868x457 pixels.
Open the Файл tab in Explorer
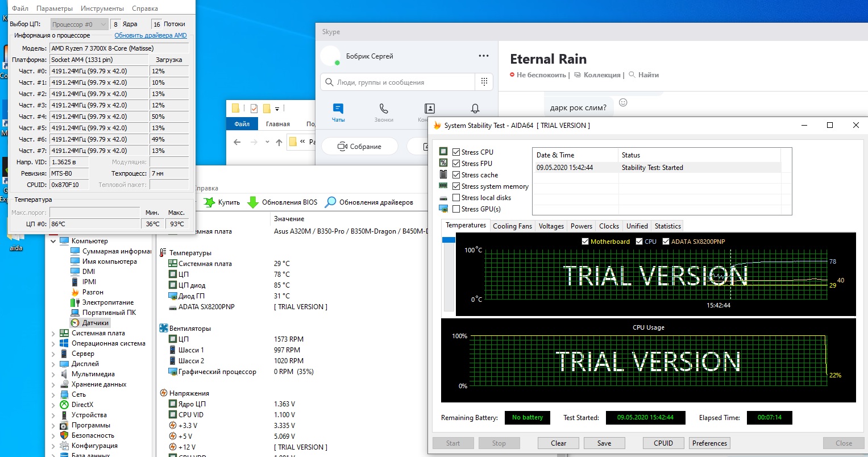pyautogui.click(x=242, y=124)
